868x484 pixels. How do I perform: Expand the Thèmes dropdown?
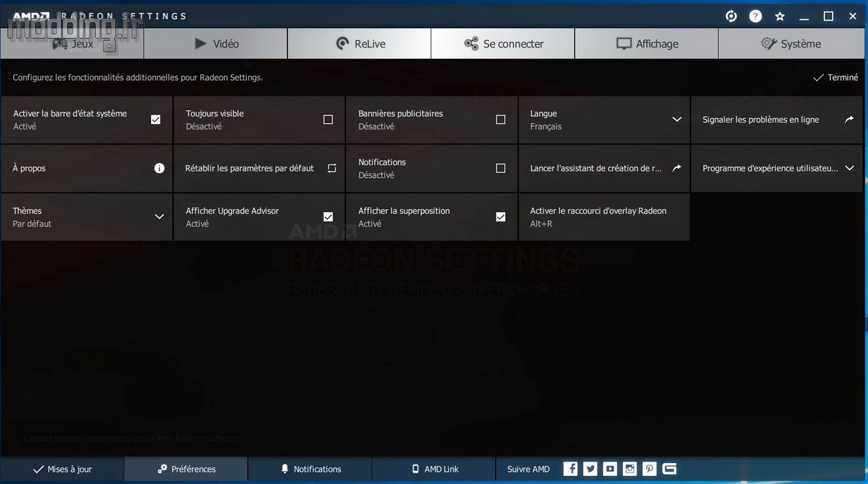159,217
